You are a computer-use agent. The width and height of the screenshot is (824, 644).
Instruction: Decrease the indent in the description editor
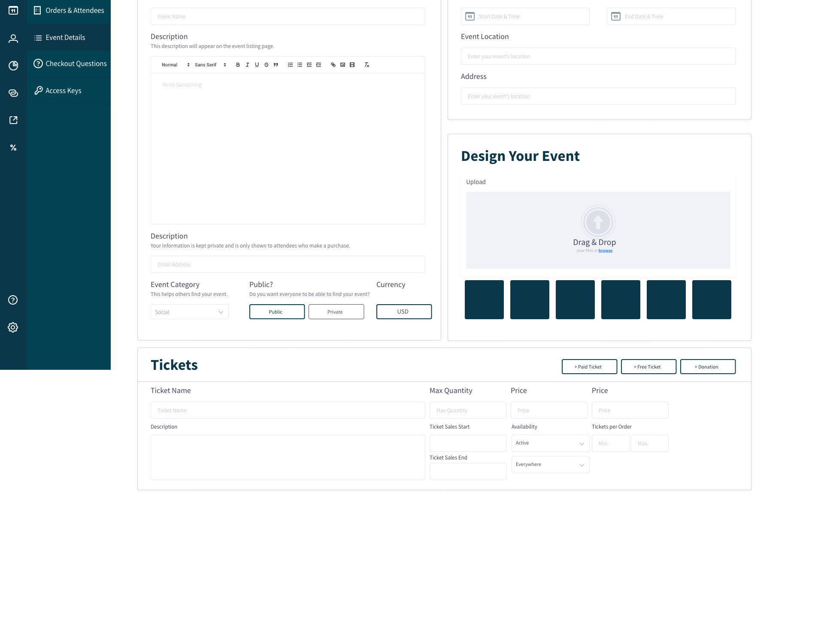coord(309,65)
